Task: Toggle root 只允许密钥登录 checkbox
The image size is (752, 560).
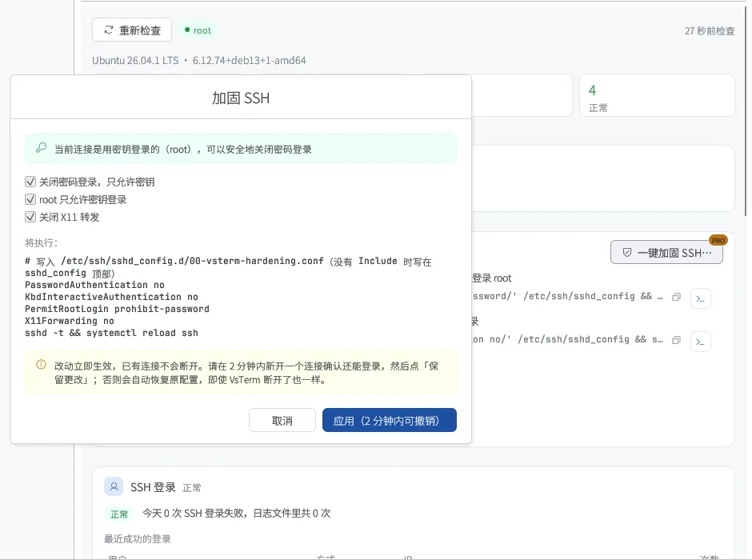Action: point(30,199)
